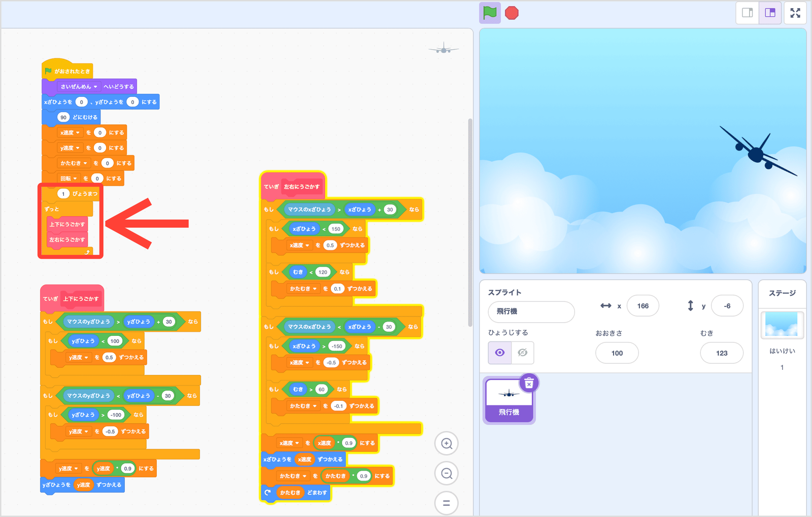812x517 pixels.
Task: Click the sprite size field 100
Action: 617,353
